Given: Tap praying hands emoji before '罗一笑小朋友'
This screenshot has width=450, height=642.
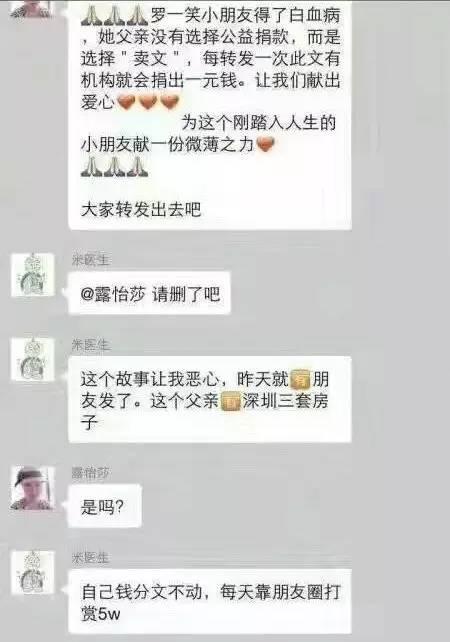Looking at the screenshot, I should pos(115,16).
